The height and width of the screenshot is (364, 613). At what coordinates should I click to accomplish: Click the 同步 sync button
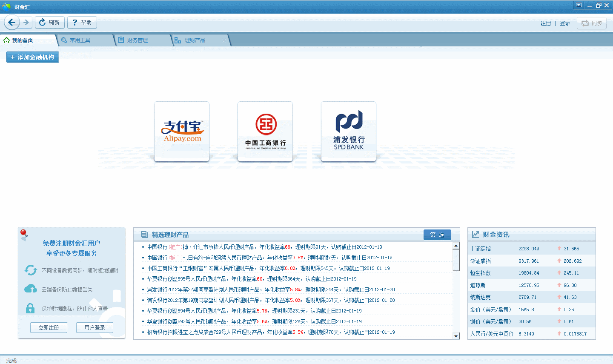[592, 23]
